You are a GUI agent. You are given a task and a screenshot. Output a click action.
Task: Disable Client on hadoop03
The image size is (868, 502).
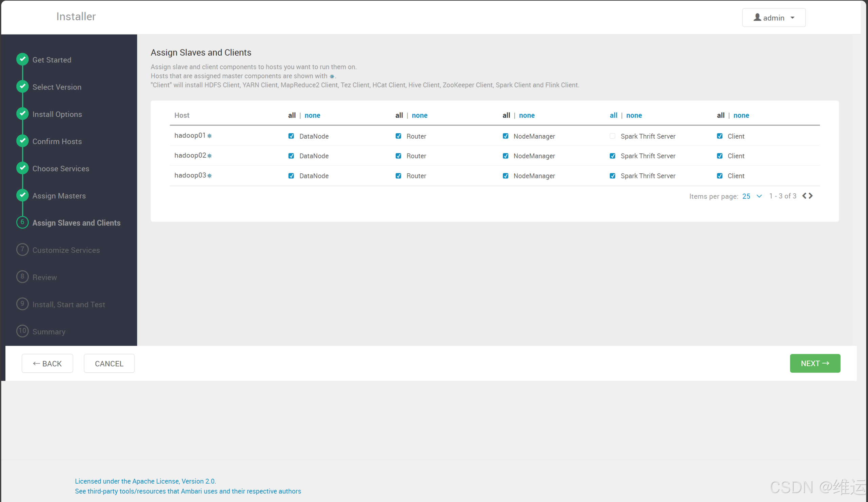[x=719, y=176]
